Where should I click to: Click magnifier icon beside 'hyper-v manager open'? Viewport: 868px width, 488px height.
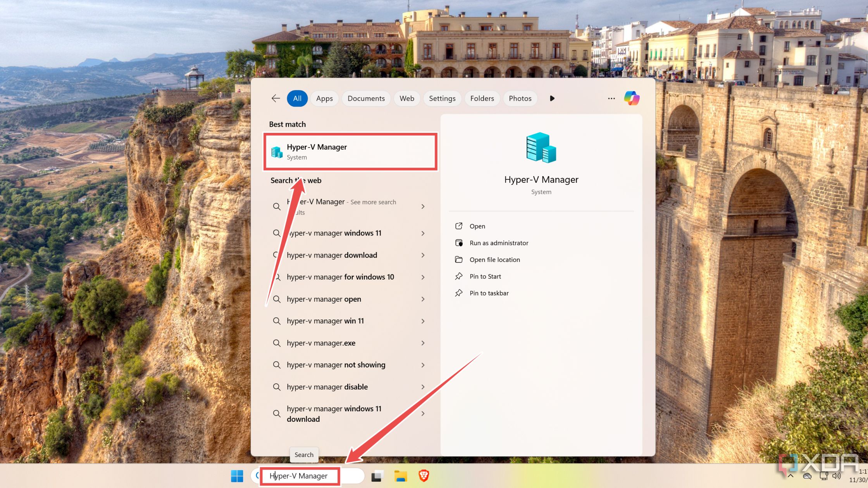277,299
